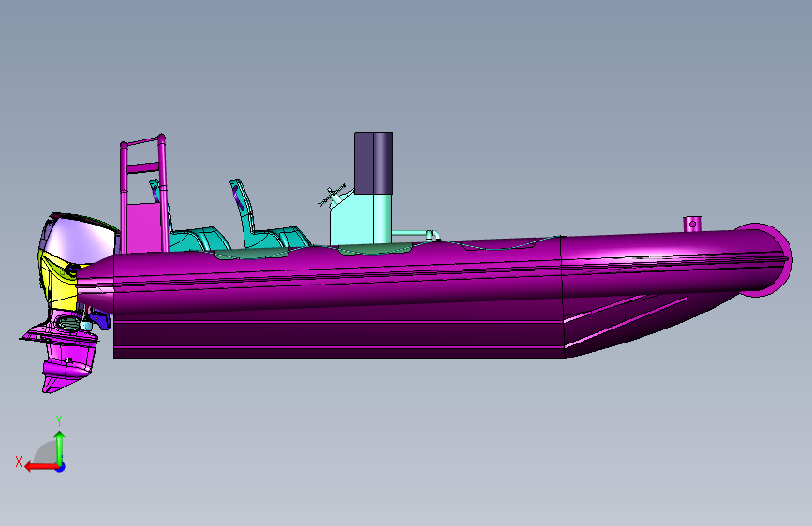This screenshot has width=812, height=526.
Task: Select the light cyan steering console body
Action: (361, 218)
